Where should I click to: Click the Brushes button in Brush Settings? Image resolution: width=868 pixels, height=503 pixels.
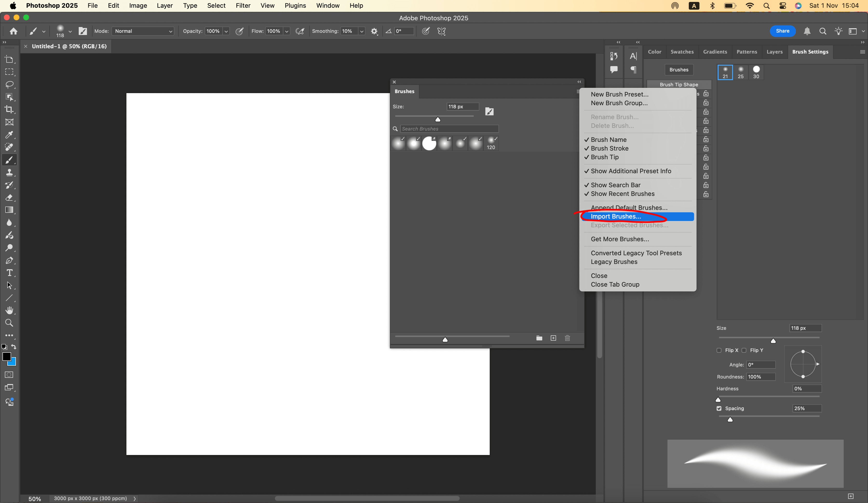coord(678,69)
